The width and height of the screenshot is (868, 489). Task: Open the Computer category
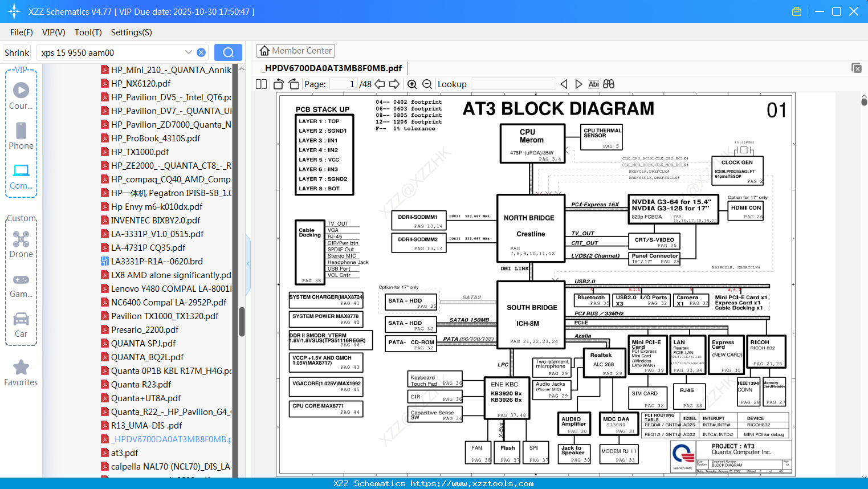21,176
